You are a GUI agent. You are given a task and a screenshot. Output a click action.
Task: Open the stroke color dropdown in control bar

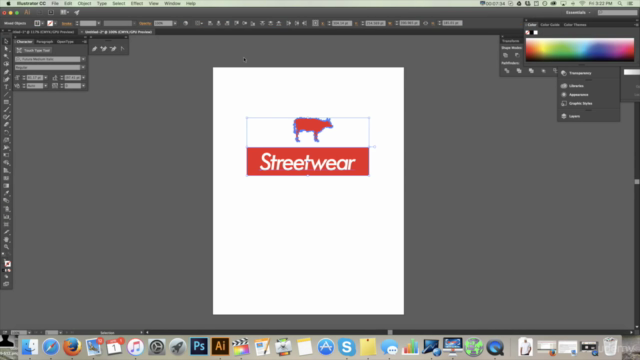click(56, 23)
